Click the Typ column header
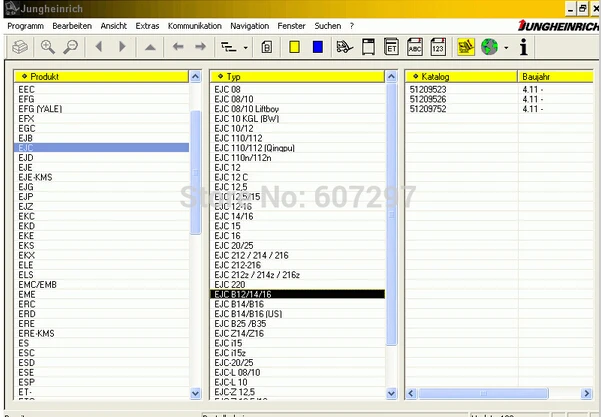The image size is (601, 417). click(x=297, y=77)
